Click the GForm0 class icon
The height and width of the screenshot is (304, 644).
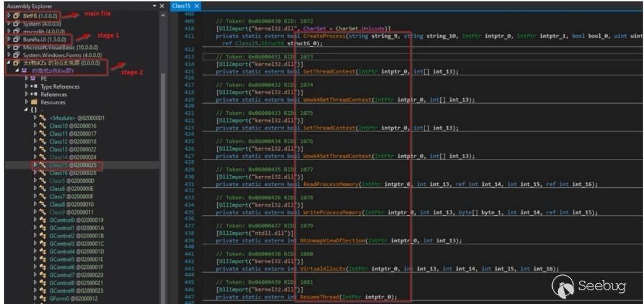pyautogui.click(x=42, y=299)
